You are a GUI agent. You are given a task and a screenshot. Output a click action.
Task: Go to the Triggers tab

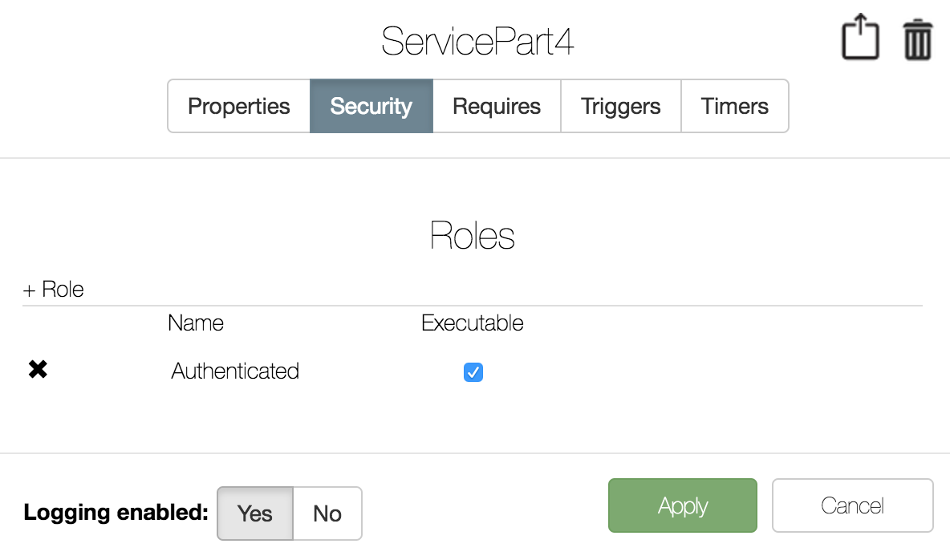tap(621, 106)
